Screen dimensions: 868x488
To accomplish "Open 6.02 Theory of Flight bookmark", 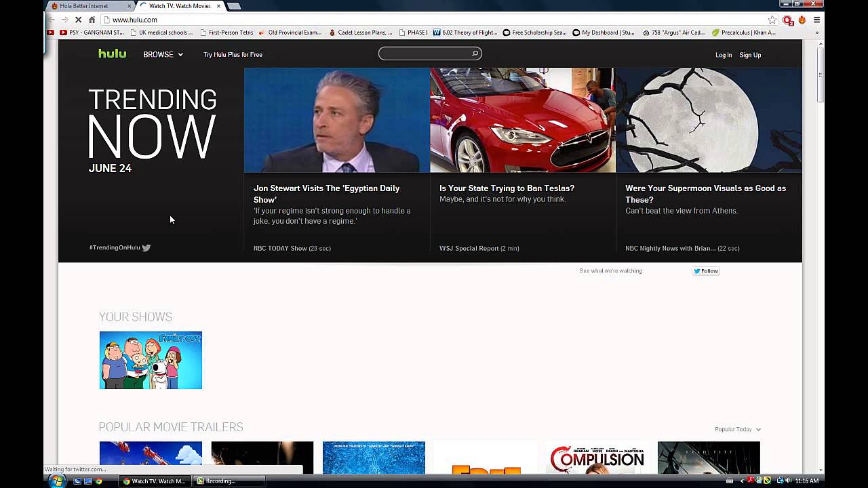I will tap(465, 33).
